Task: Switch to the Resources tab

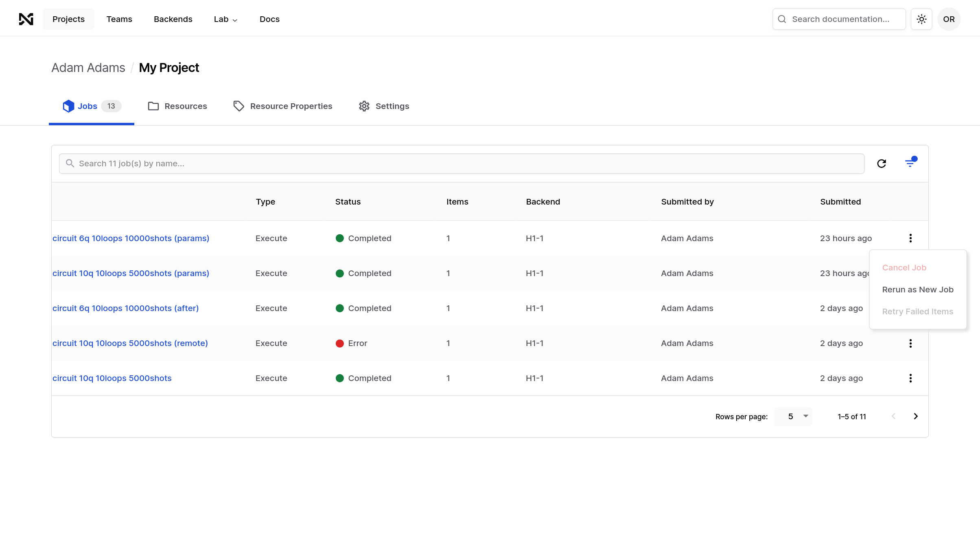Action: (x=177, y=107)
